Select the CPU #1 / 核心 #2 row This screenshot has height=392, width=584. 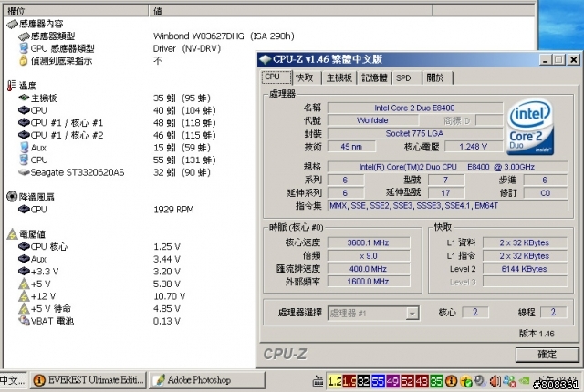(117, 135)
